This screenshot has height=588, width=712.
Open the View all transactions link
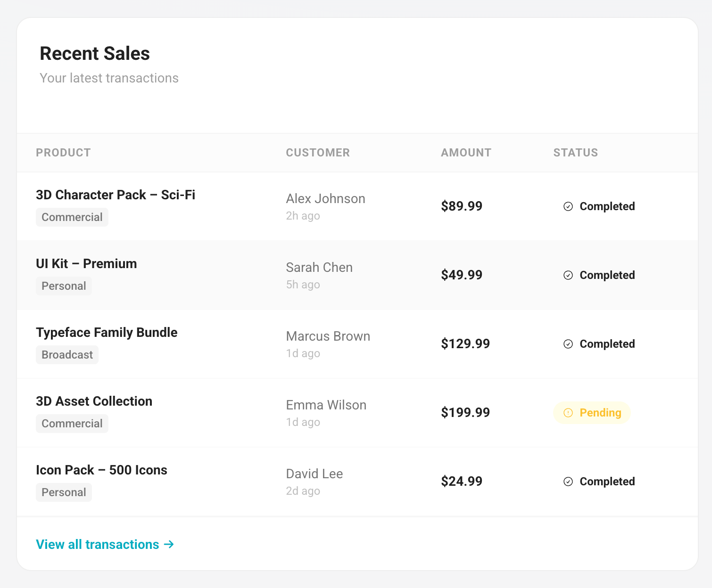[105, 545]
